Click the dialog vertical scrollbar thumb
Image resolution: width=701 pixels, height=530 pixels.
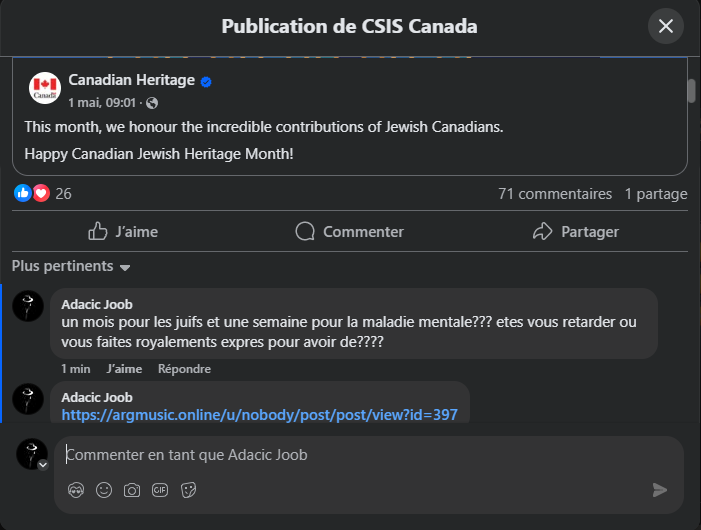(x=692, y=91)
